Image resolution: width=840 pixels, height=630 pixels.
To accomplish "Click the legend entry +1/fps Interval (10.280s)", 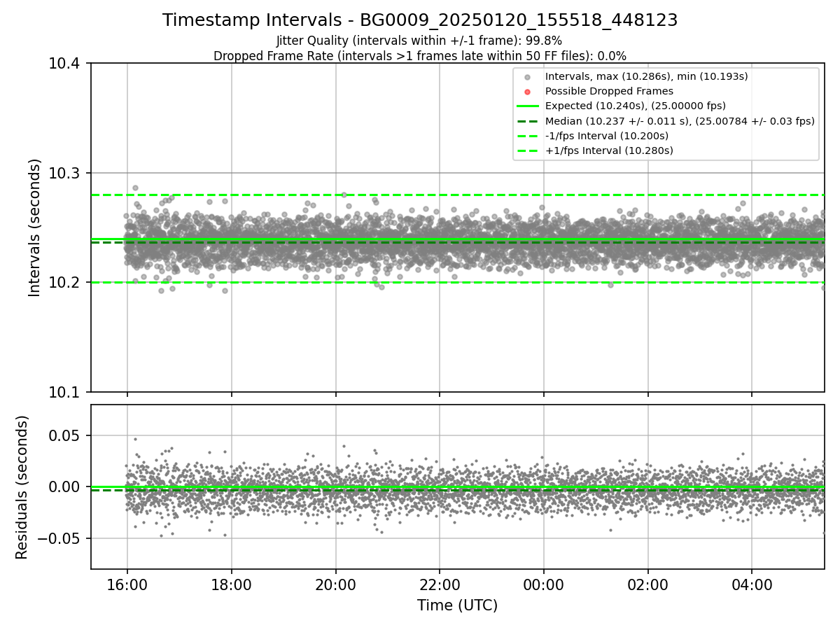I will pos(609,150).
